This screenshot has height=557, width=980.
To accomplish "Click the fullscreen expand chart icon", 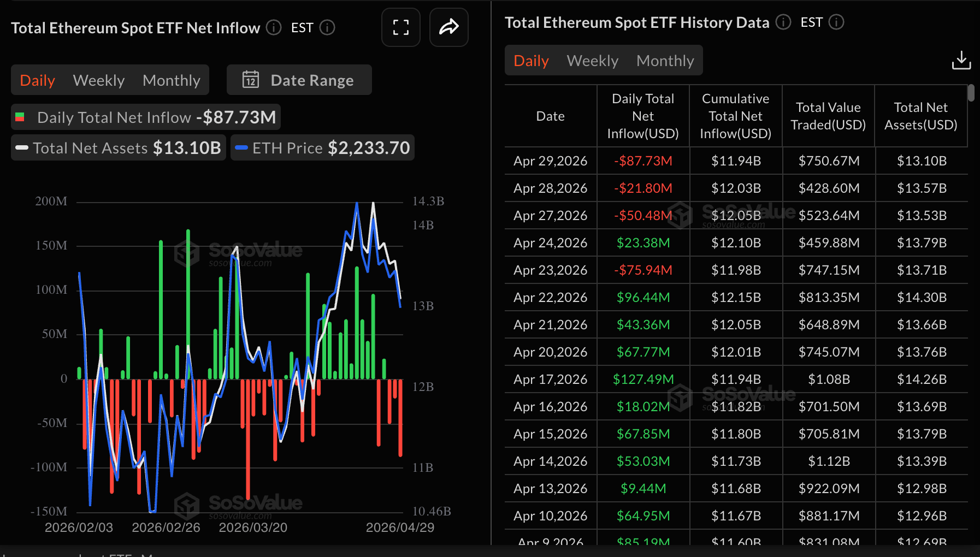I will coord(400,27).
